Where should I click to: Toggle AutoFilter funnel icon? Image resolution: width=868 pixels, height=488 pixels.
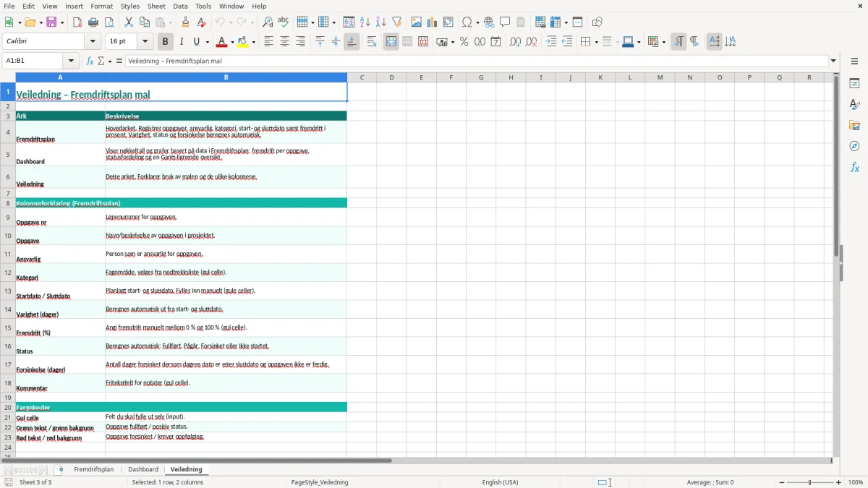click(397, 22)
